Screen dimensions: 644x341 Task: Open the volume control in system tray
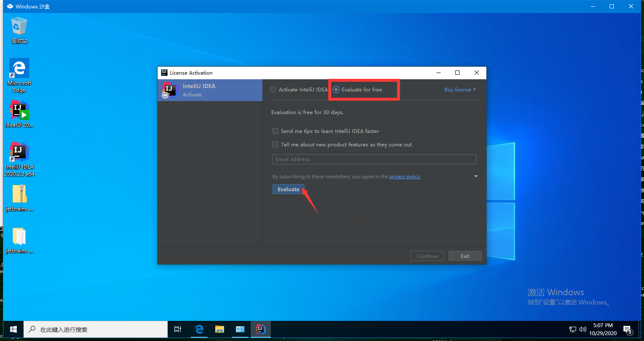coord(582,329)
